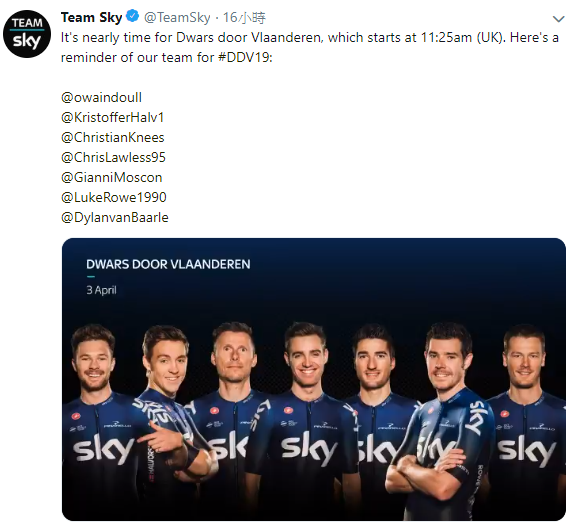Open @ChrisLawless95 mention
578x528 pixels.
tap(113, 157)
